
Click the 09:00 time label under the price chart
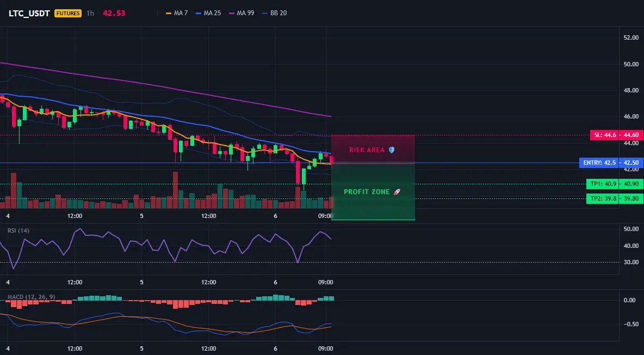pyautogui.click(x=325, y=216)
